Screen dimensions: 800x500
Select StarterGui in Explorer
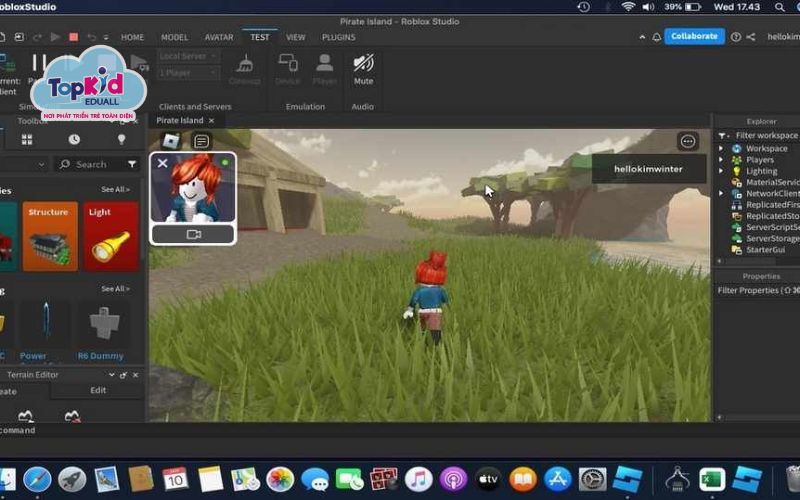(758, 250)
